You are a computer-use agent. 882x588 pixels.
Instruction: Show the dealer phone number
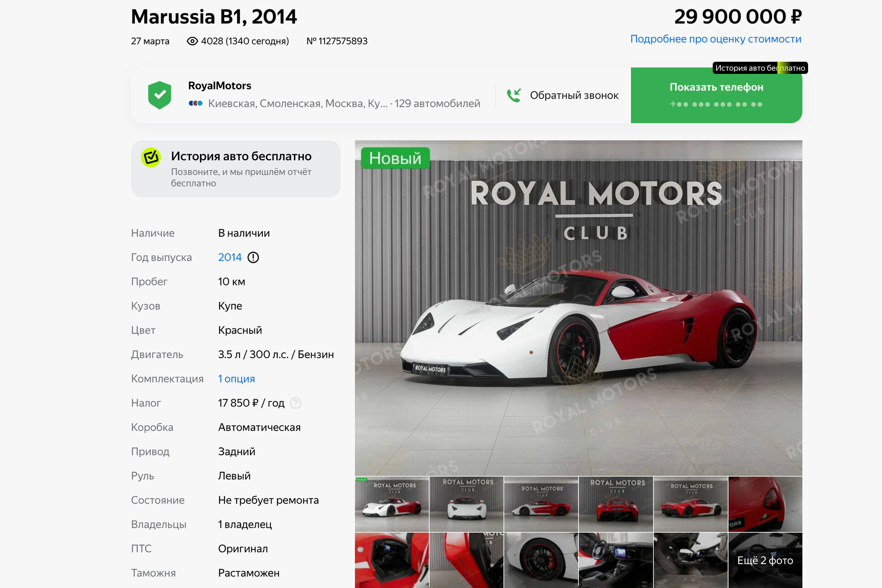pyautogui.click(x=716, y=95)
